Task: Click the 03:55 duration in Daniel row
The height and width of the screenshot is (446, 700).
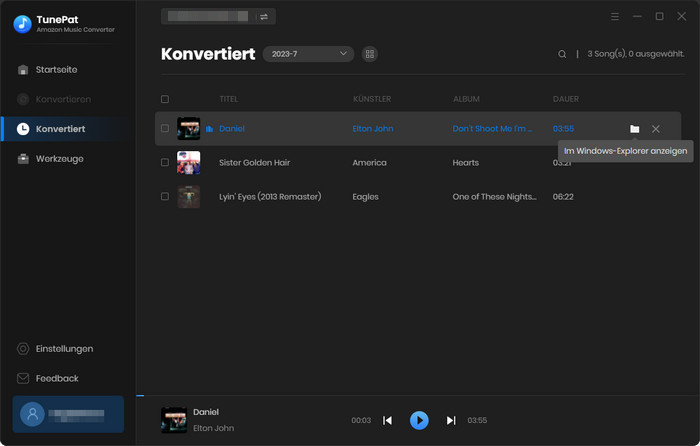Action: pos(563,129)
